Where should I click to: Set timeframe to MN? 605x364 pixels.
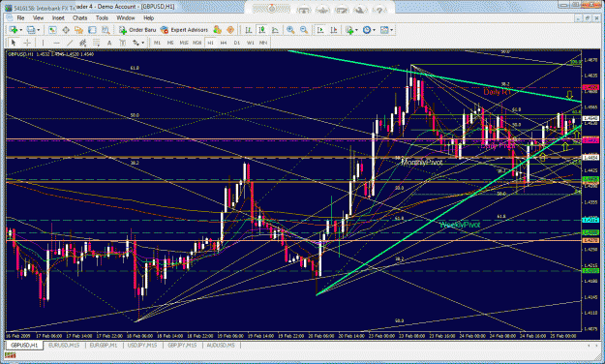click(263, 43)
